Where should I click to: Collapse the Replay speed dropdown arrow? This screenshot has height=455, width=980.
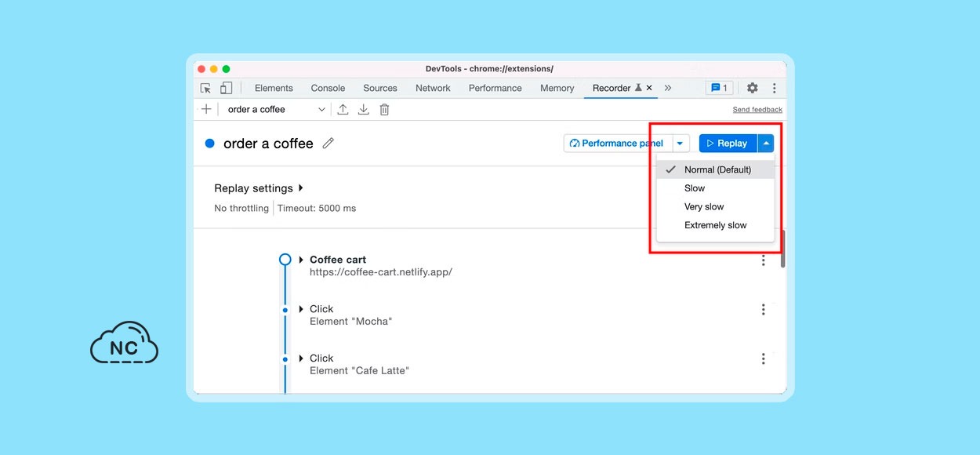pyautogui.click(x=766, y=144)
